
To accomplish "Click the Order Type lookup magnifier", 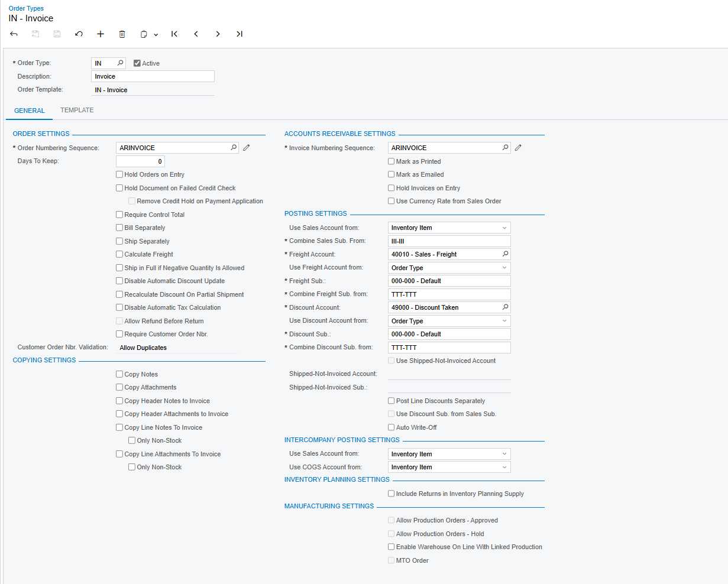I will point(120,63).
